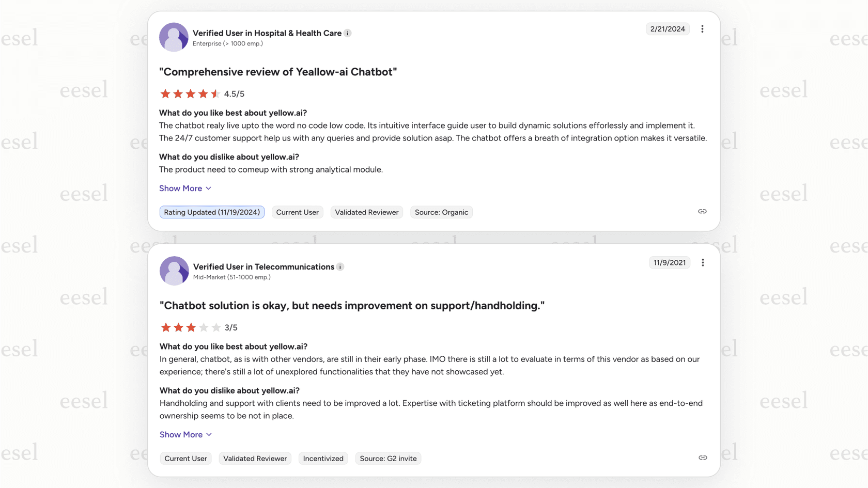Click the Source: Organic tag

[x=441, y=212]
